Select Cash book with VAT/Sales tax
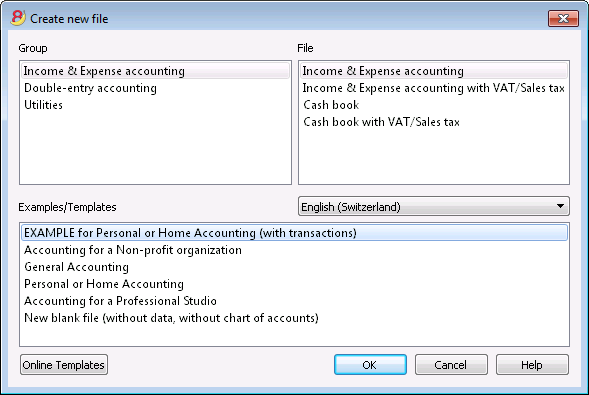 coord(381,122)
